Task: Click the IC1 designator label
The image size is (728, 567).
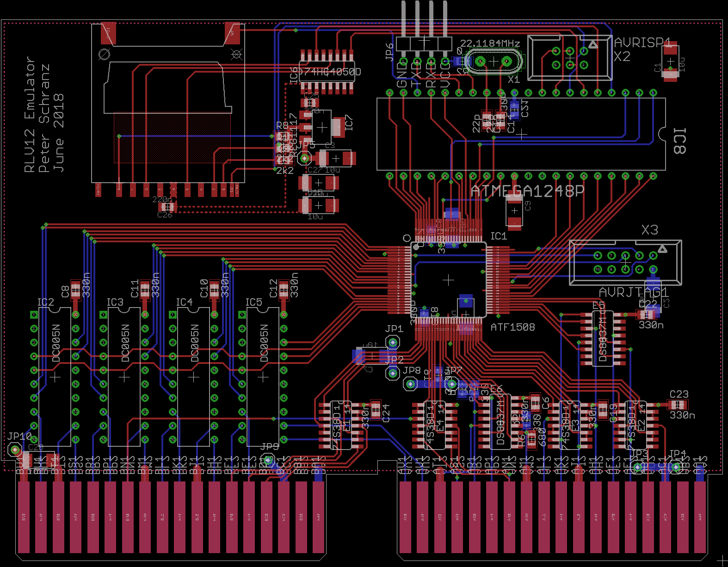Action: [x=499, y=236]
